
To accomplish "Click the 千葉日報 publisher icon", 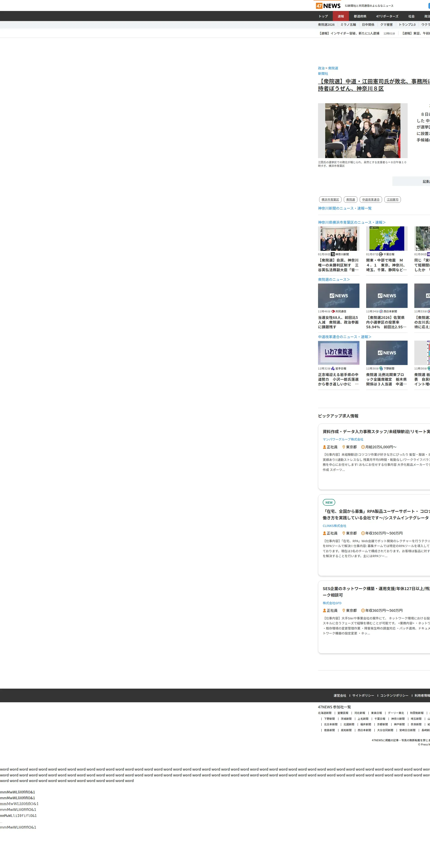I will [381, 254].
